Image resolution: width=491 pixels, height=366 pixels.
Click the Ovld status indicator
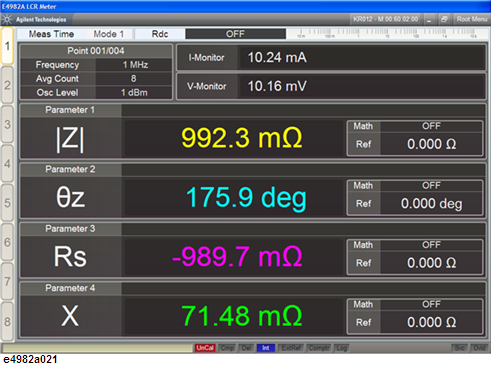(479, 348)
